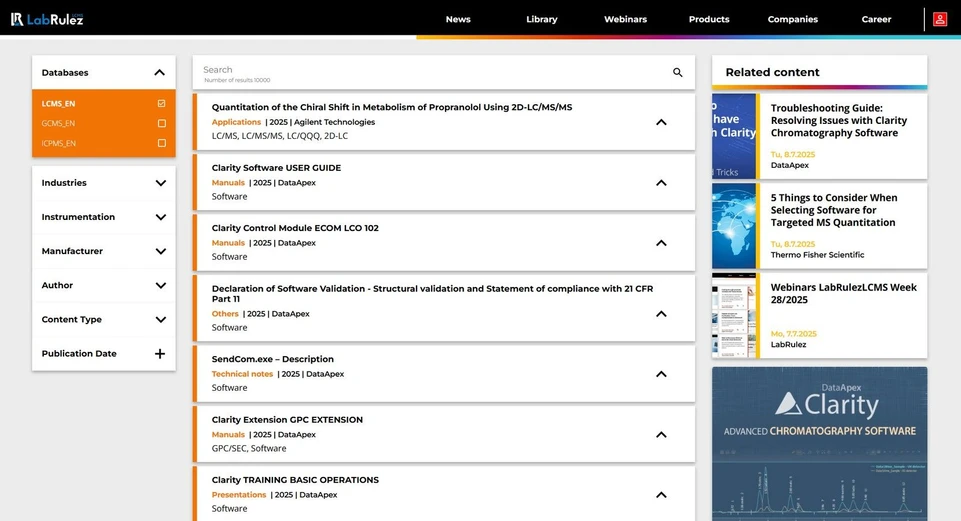Open SendCom.exe – Description entry
Screen dimensions: 961x521
coord(273,359)
